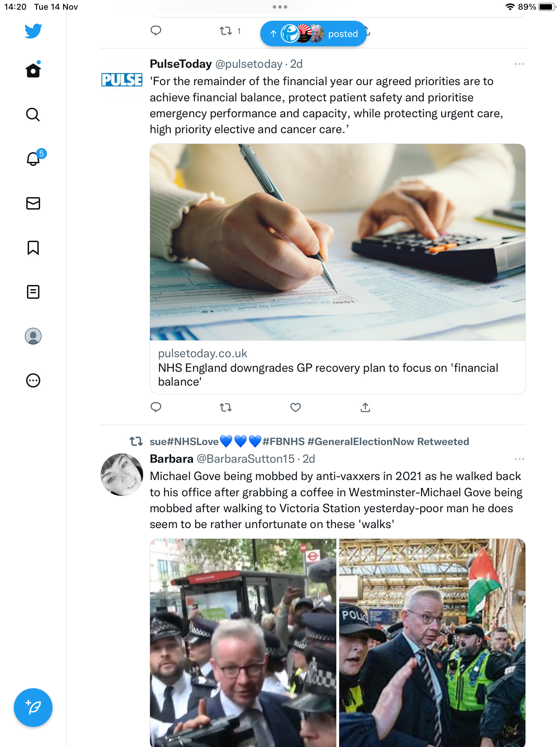Retweet the PulseToday tweet

click(x=226, y=407)
